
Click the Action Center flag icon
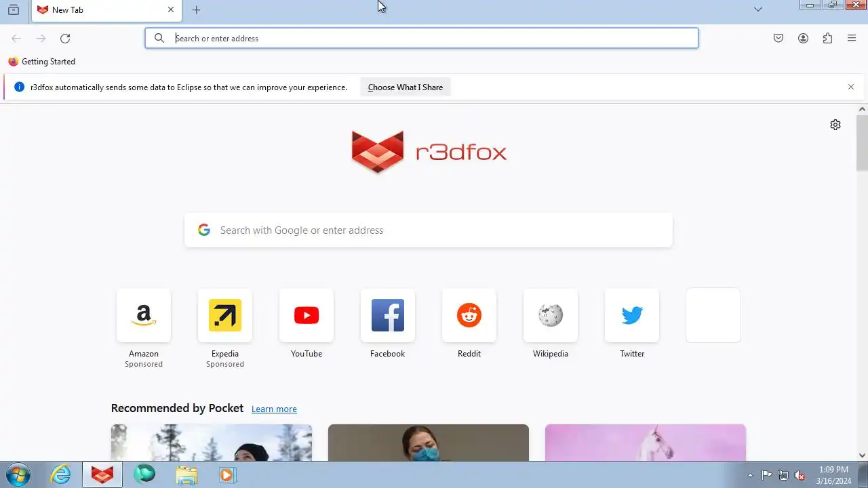766,475
